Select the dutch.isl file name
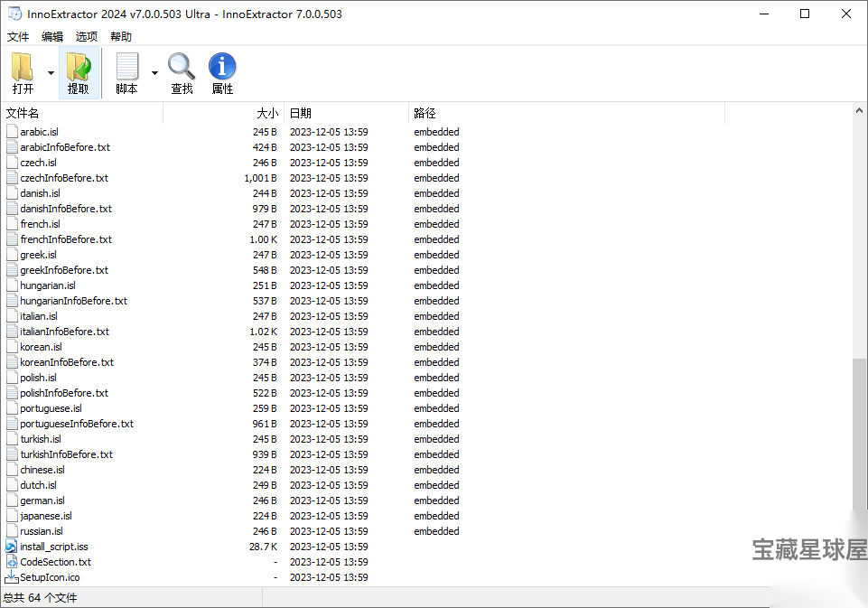The width and height of the screenshot is (868, 608). click(x=38, y=485)
